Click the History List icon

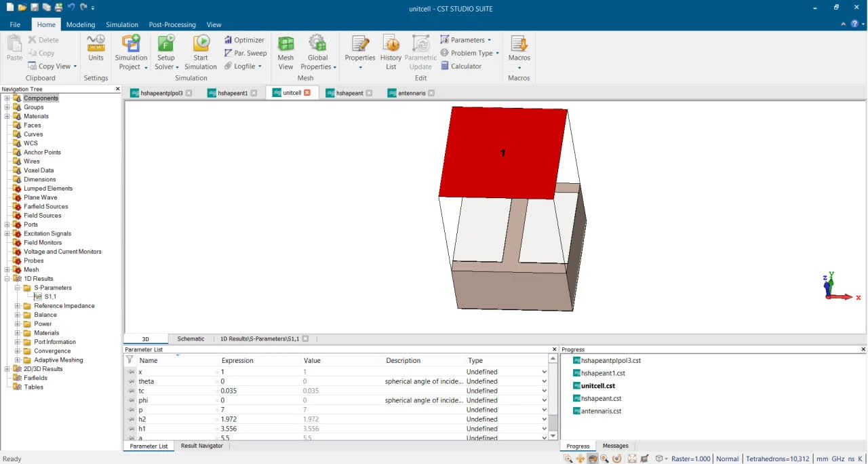(x=391, y=52)
